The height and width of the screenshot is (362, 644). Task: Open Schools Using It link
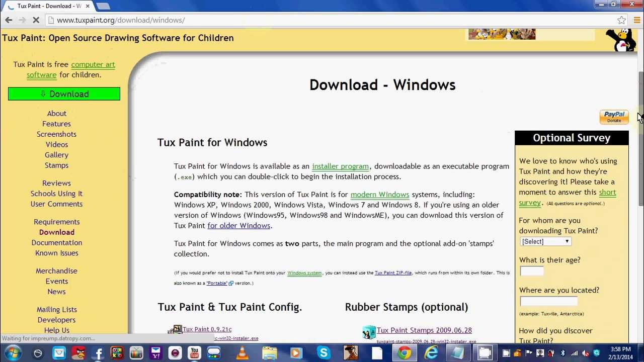(x=56, y=194)
